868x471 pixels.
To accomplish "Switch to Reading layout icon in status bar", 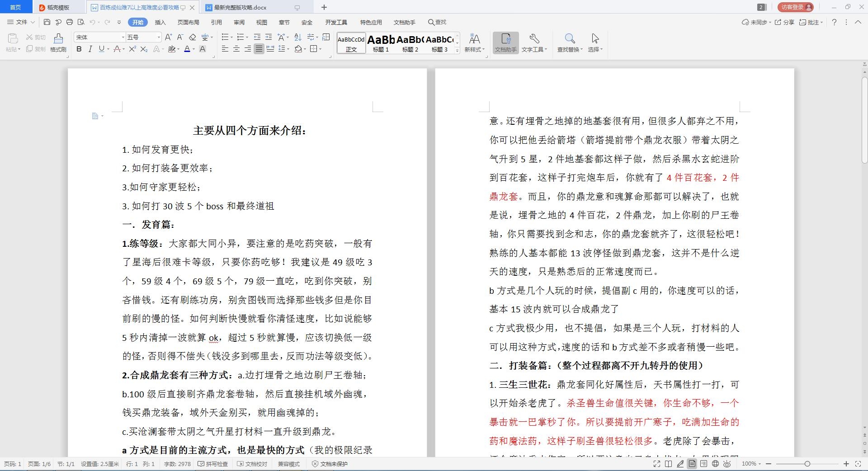I will tap(669, 464).
